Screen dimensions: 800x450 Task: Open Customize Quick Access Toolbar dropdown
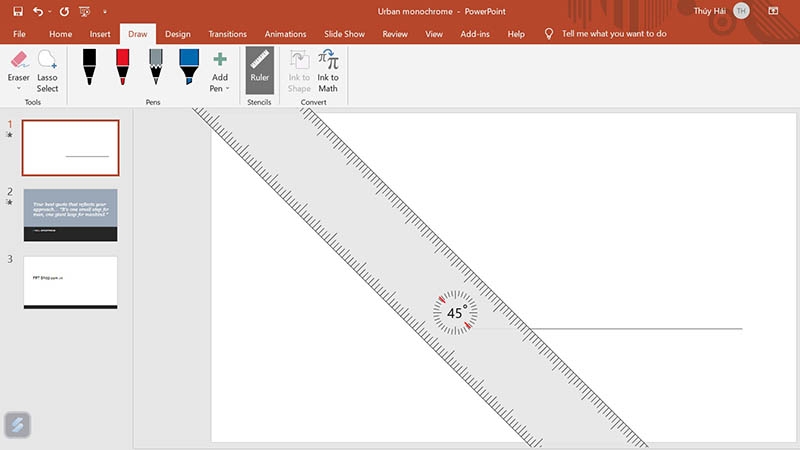coord(105,12)
